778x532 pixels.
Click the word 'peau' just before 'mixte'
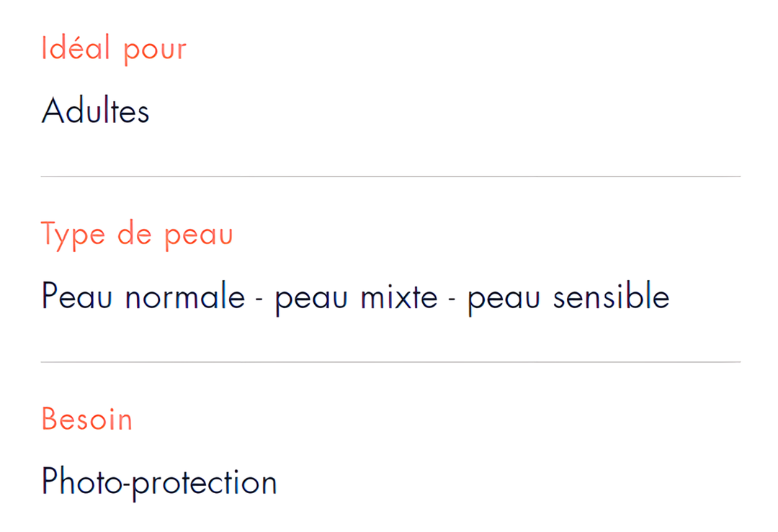click(x=311, y=299)
